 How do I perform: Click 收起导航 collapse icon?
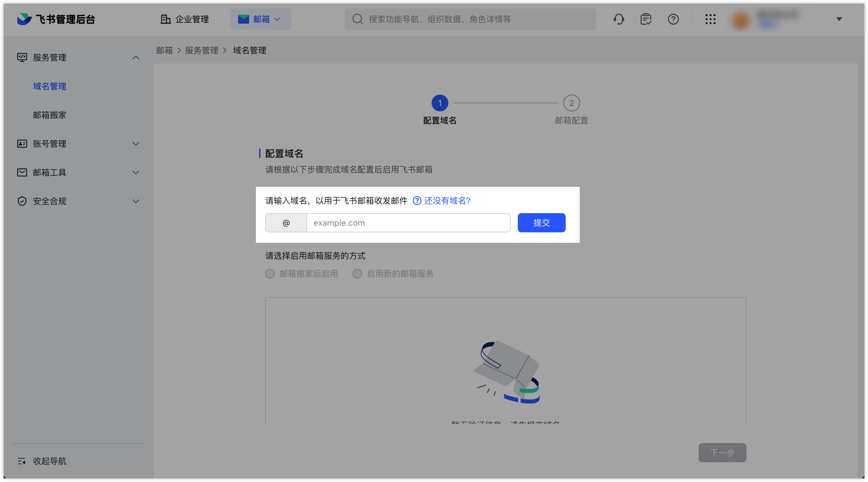click(22, 461)
